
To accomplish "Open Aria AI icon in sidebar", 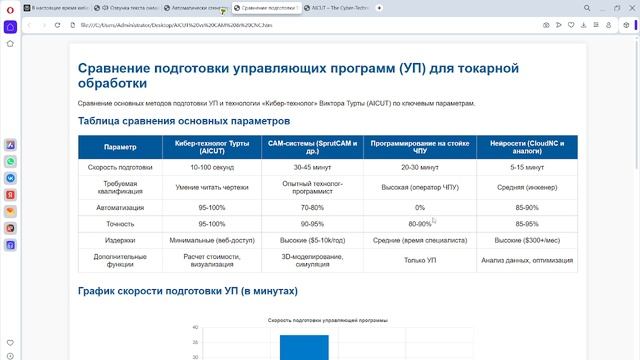I will point(10,145).
